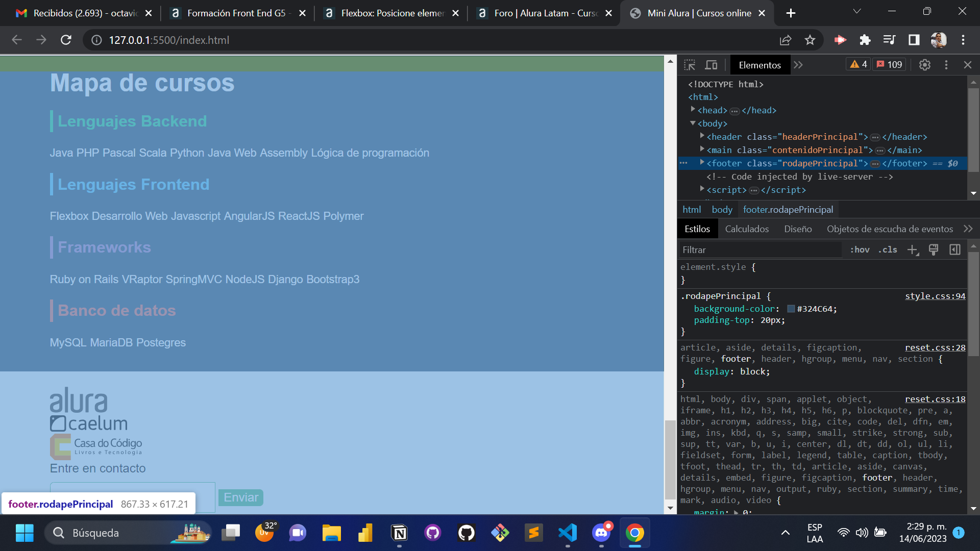Toggle device toolbar emulation
Screen dimensions: 980x551
point(711,65)
